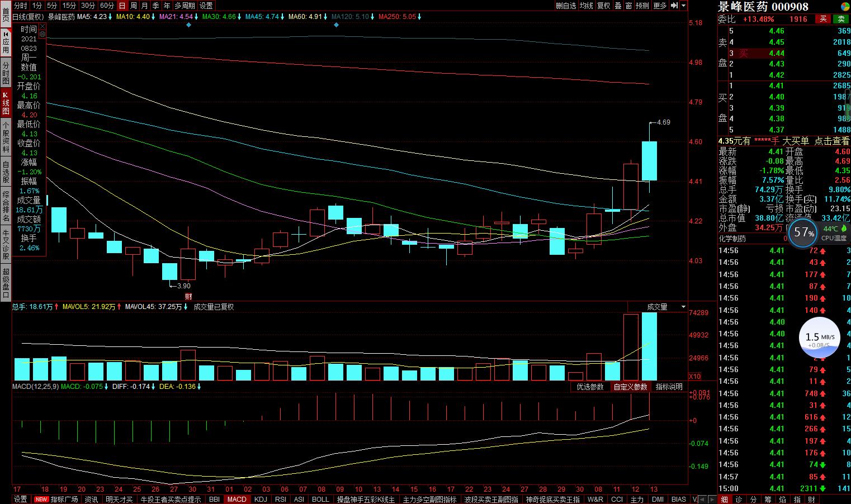Switch to 日 daily K-line period
Screen dimensions: 851x504
(122, 6)
